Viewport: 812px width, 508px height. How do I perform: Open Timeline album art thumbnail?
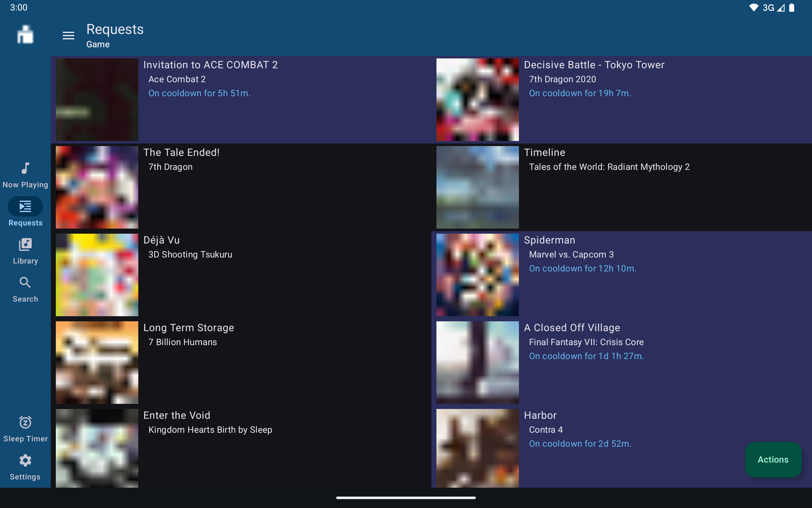coord(477,187)
